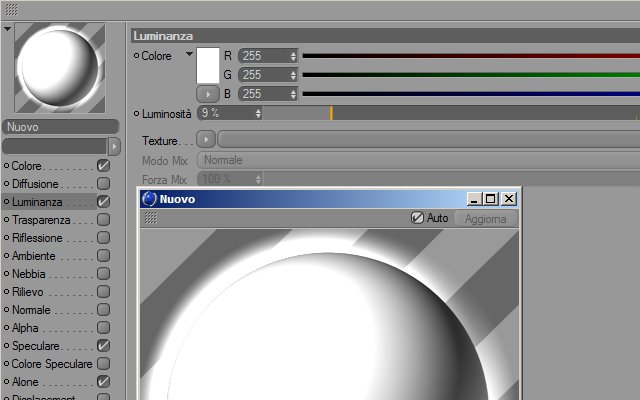Maximize the Nuovo preview window
The height and width of the screenshot is (400, 640).
tap(491, 199)
